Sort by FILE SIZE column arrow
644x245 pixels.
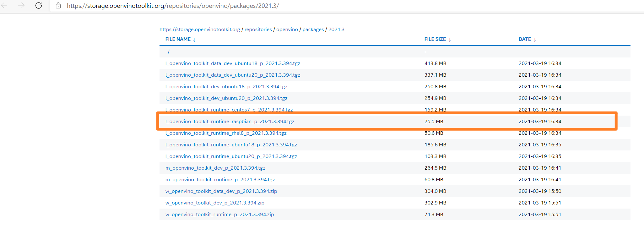pyautogui.click(x=450, y=40)
